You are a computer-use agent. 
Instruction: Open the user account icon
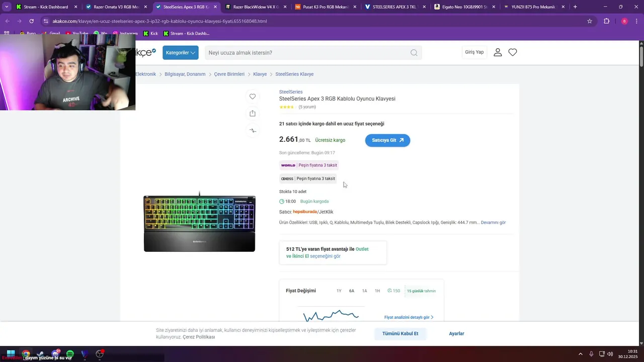498,52
